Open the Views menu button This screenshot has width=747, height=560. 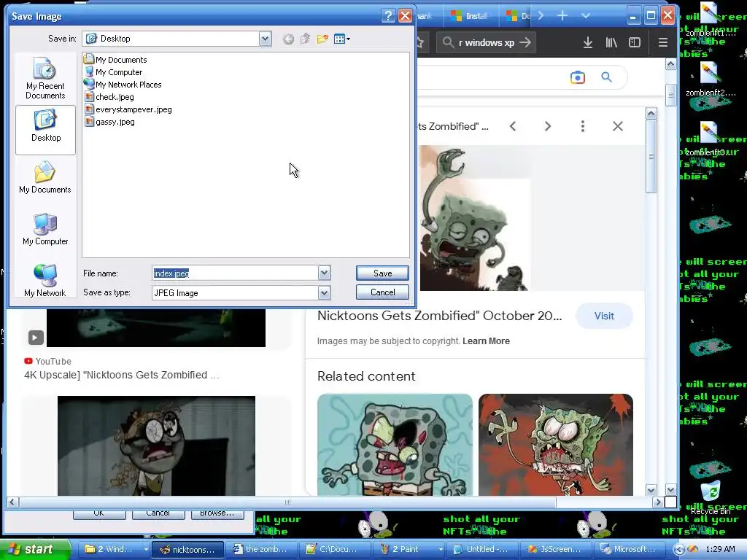click(342, 39)
